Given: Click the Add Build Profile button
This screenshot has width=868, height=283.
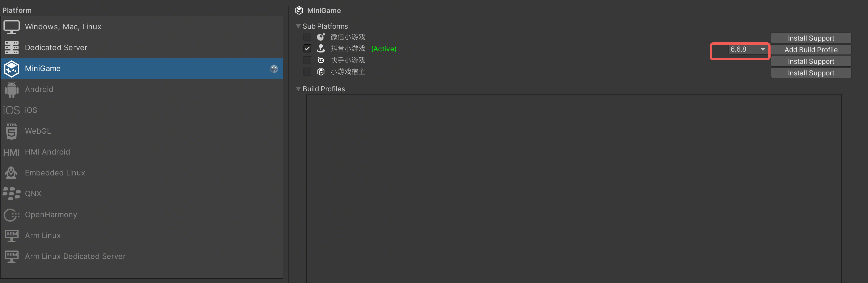Looking at the screenshot, I should pyautogui.click(x=810, y=50).
